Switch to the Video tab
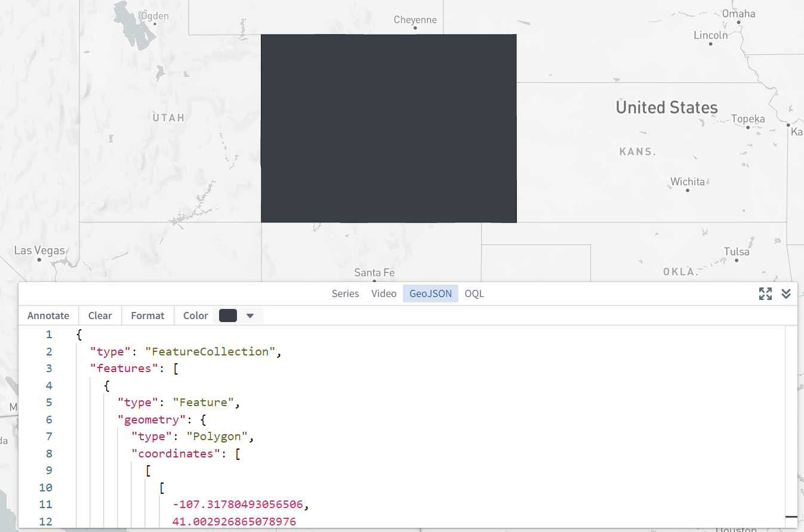Screen dimensions: 804x532 [384, 293]
